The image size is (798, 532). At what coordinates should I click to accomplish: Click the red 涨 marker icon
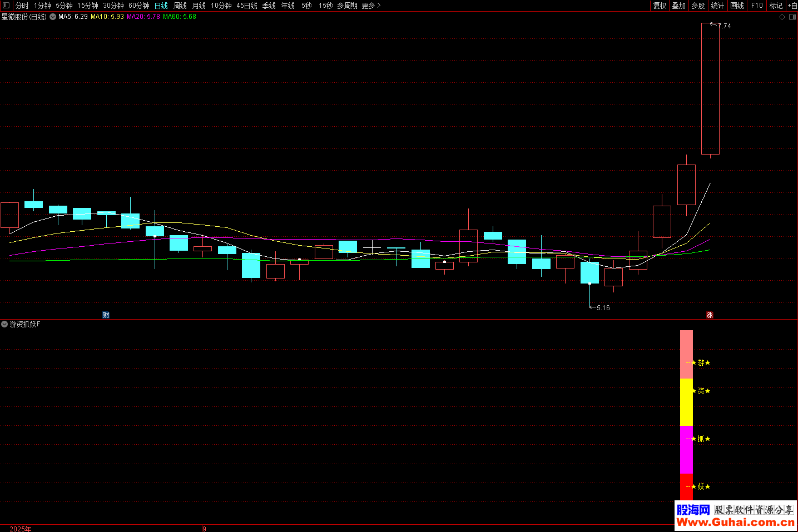click(x=710, y=315)
